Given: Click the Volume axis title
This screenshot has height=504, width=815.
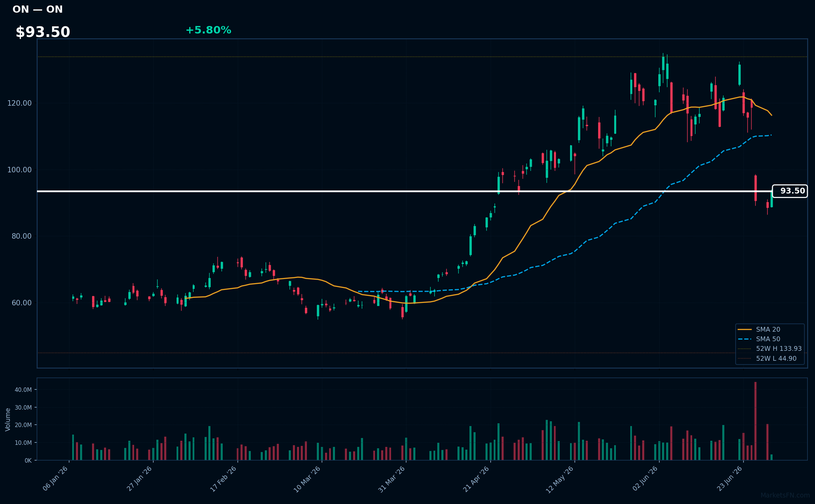Looking at the screenshot, I should (8, 420).
